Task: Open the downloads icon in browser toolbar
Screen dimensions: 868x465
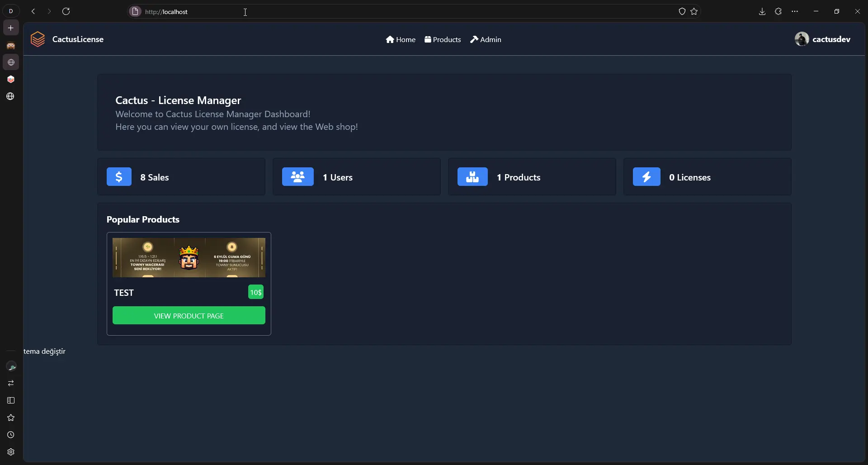Action: 762,12
